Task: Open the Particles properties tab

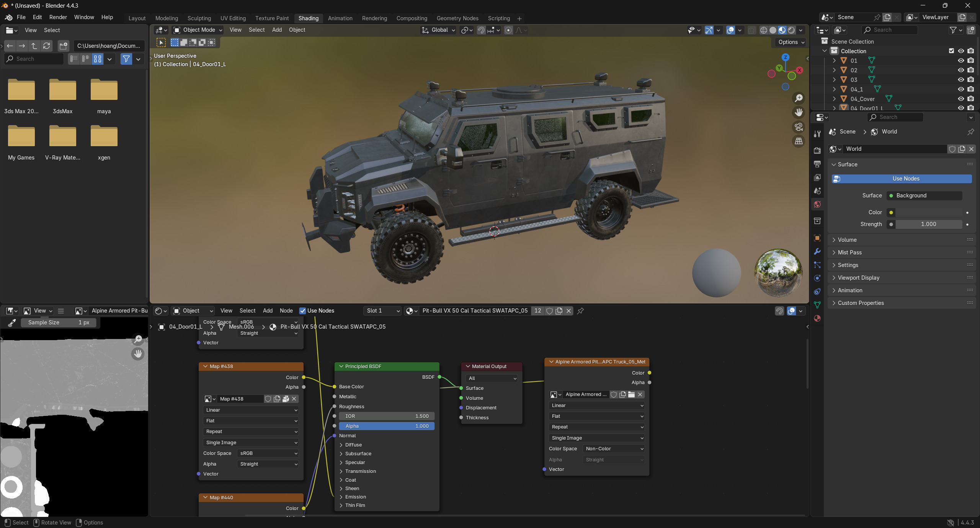Action: coord(817,265)
